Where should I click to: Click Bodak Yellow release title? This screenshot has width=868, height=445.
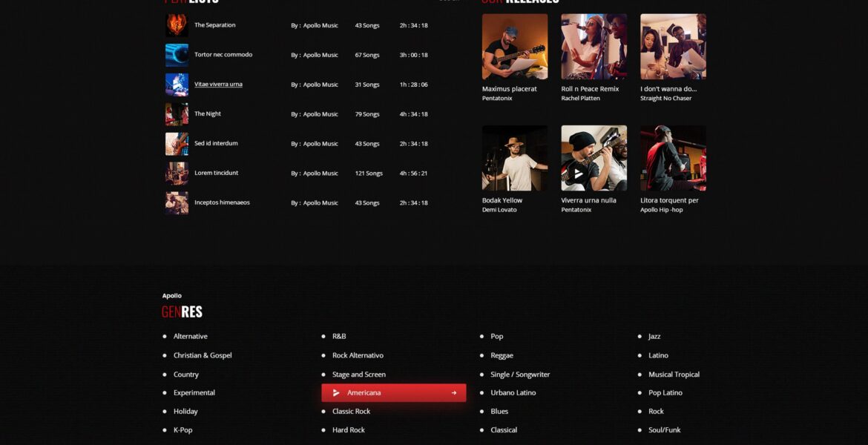coord(502,200)
